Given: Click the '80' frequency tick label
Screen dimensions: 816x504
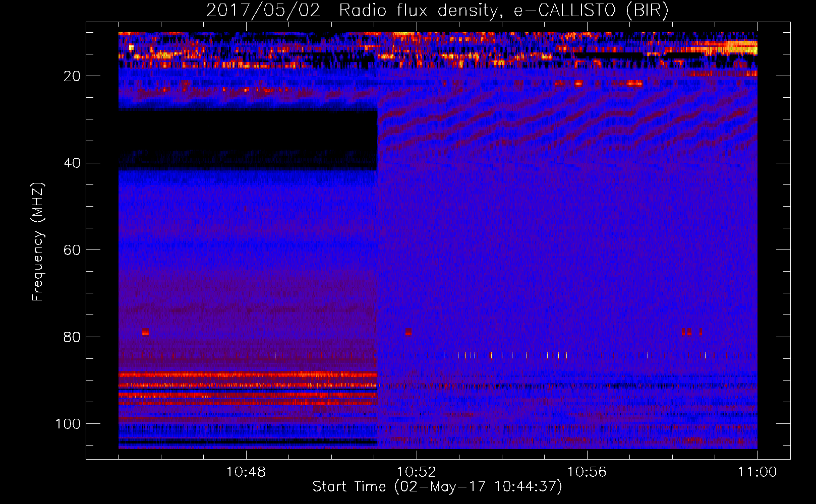Looking at the screenshot, I should pos(73,337).
